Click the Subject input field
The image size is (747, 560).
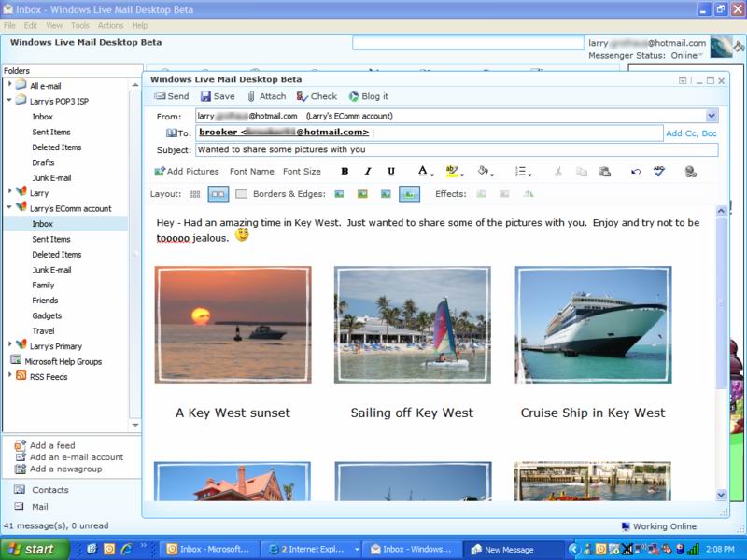[x=457, y=149]
